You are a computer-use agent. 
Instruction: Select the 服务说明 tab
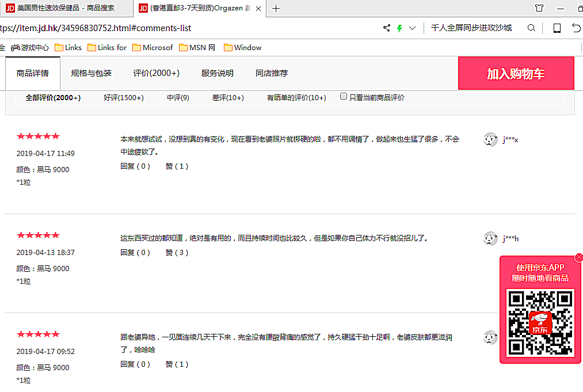[217, 73]
